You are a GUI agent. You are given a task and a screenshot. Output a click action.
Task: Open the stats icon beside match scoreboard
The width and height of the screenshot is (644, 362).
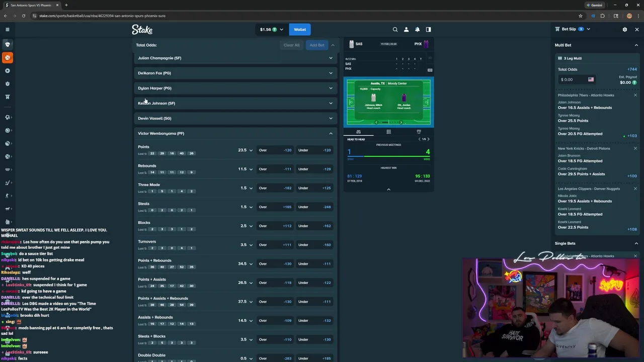click(430, 57)
